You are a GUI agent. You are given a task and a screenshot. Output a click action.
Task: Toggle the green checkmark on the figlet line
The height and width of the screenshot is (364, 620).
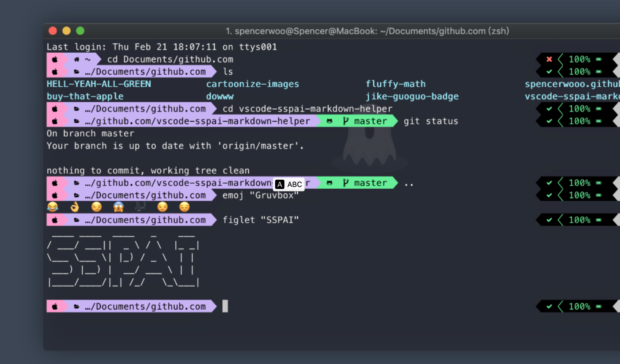tap(549, 220)
